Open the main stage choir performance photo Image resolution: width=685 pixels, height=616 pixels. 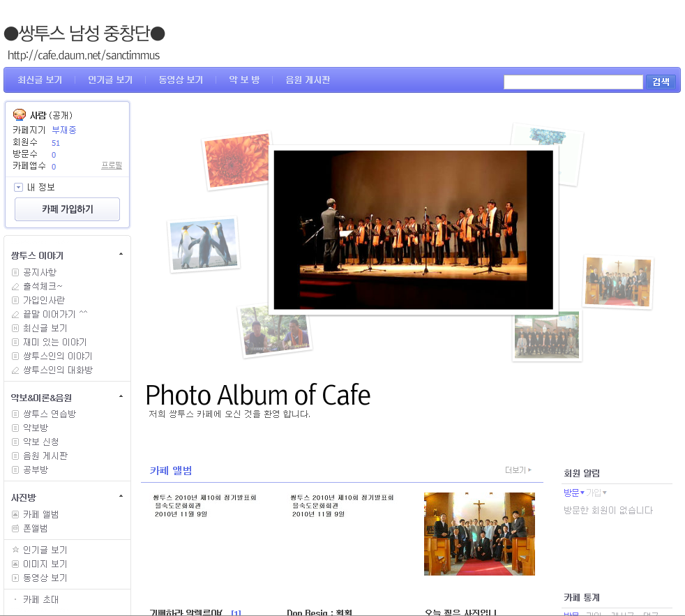tap(413, 230)
